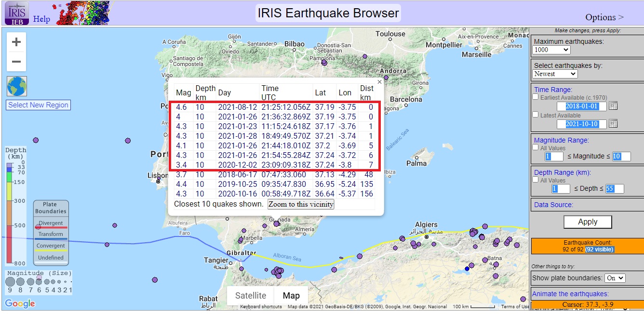Select the 2021-01-23 earthquake row

click(275, 126)
